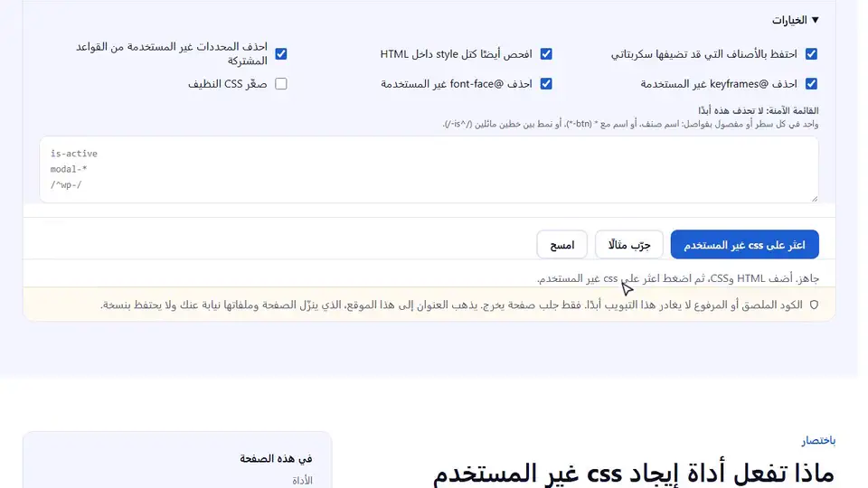Click status text جاهز. أضف HTML وCSS
The height and width of the screenshot is (488, 868).
click(677, 278)
